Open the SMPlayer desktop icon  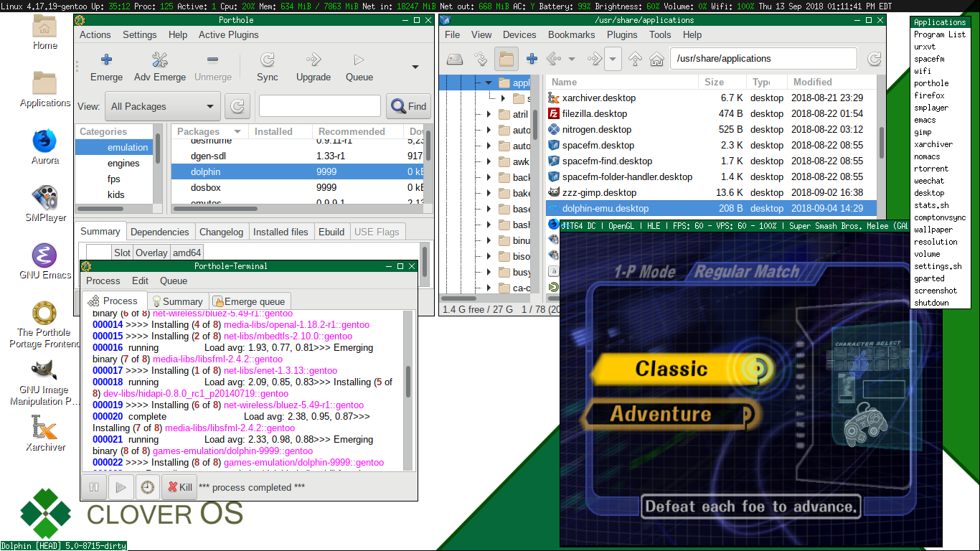click(x=45, y=198)
